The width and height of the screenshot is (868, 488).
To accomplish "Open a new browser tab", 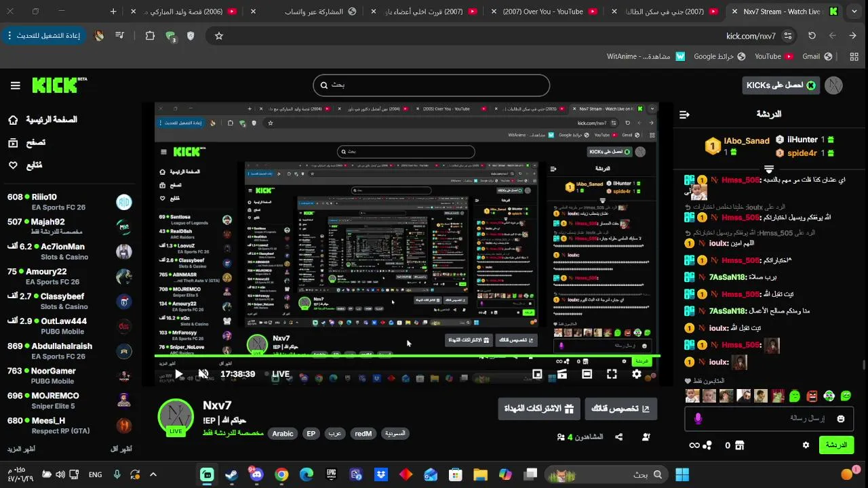I will click(x=113, y=12).
